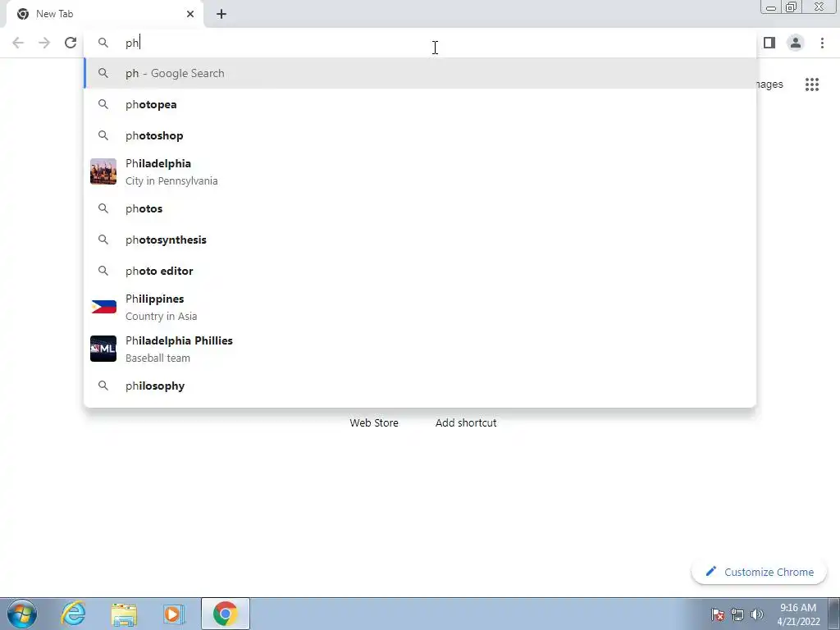840x630 pixels.
Task: Choose the philosophy suggestion
Action: 420,386
